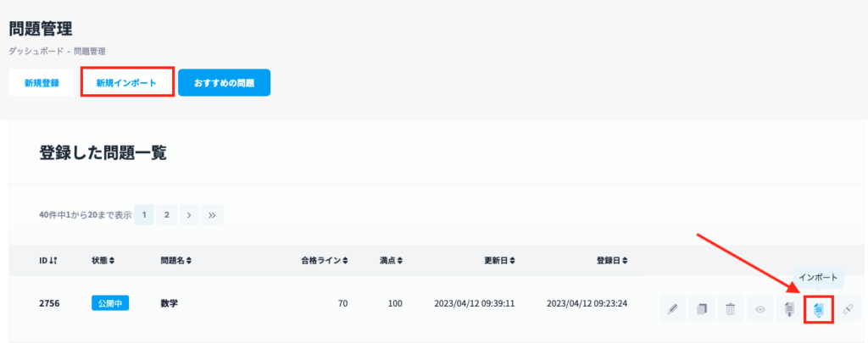This screenshot has height=343, width=868.
Task: Delete the 数学 problem with trash icon
Action: [x=731, y=308]
